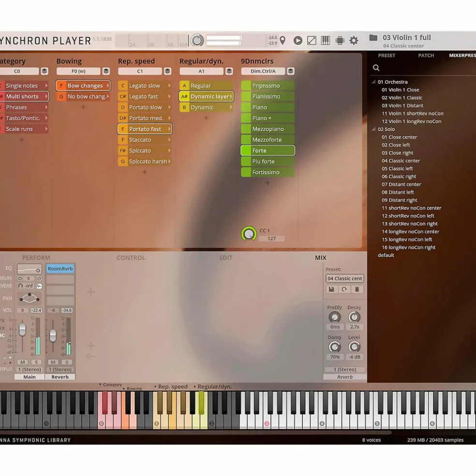Click the reload preset circular arrow icon
Viewport: 476px width, 476px height.
(x=344, y=289)
